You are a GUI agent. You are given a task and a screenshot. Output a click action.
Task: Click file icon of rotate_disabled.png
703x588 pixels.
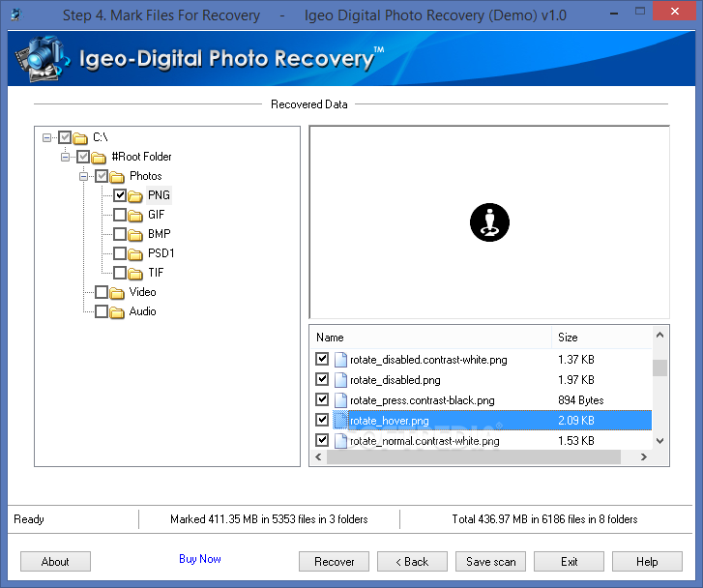pyautogui.click(x=340, y=380)
